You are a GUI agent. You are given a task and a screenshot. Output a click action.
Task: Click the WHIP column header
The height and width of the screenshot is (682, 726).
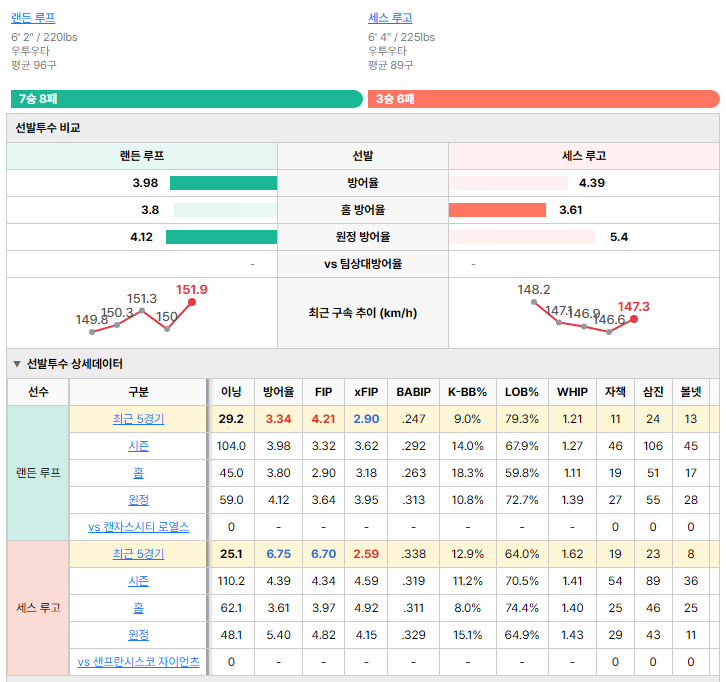[x=572, y=392]
